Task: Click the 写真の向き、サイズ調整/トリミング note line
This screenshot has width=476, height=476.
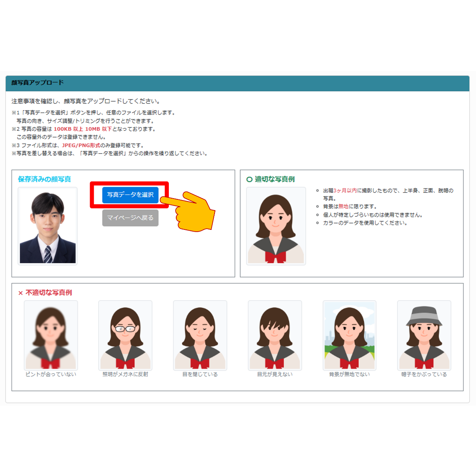Action: click(86, 121)
